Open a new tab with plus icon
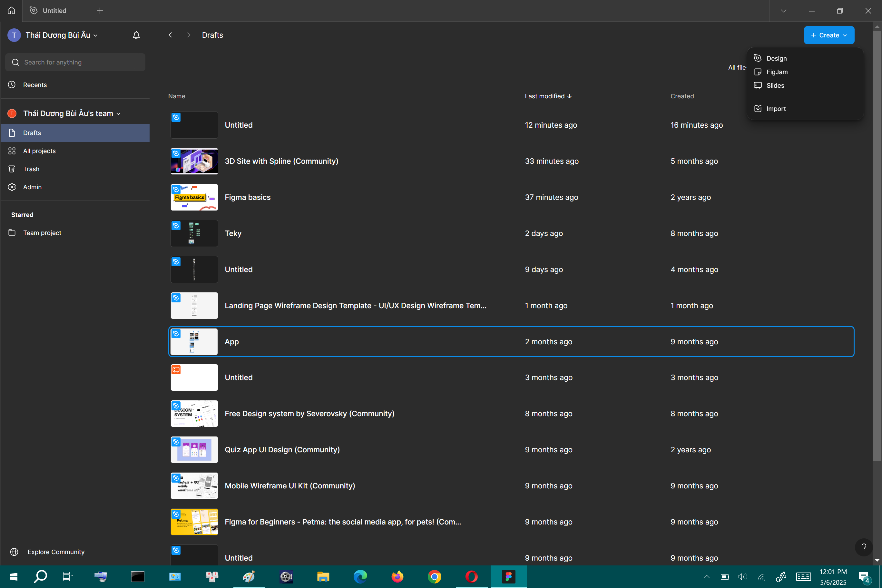 [x=100, y=11]
